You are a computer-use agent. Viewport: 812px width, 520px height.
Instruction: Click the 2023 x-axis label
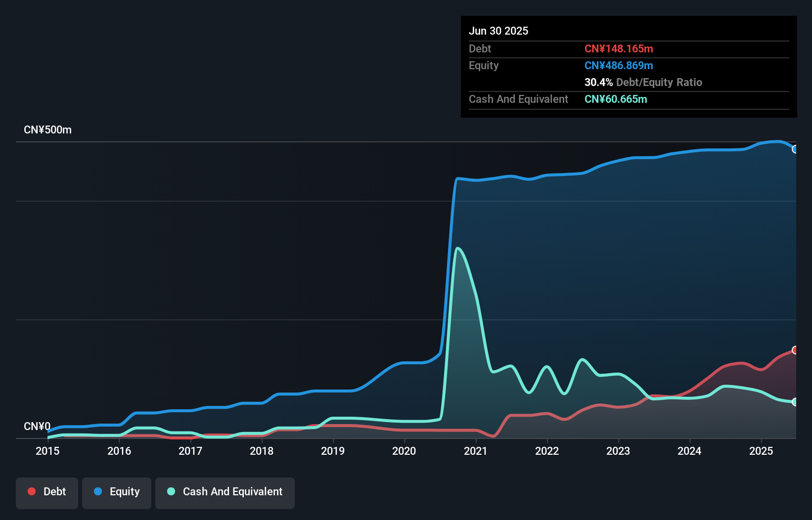pyautogui.click(x=618, y=451)
